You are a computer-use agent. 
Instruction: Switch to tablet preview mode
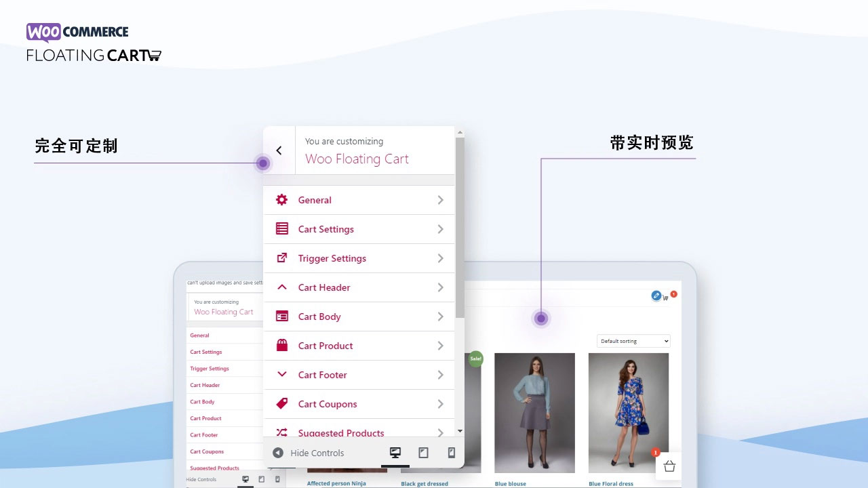point(423,453)
